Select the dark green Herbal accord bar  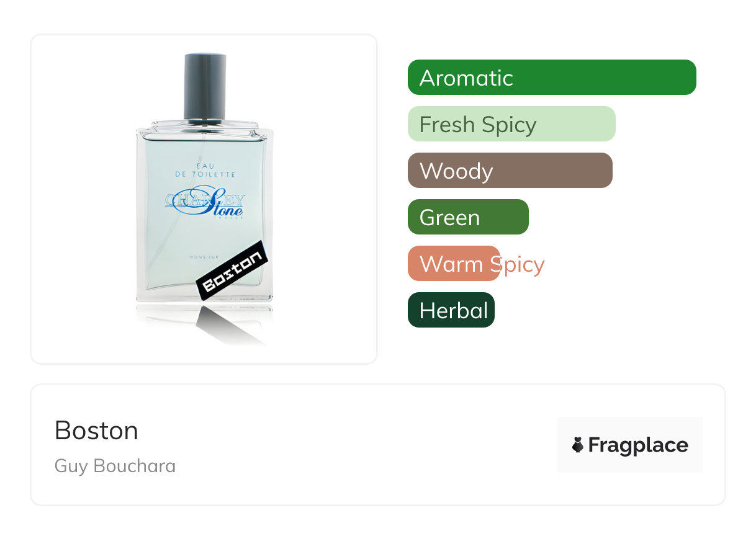[x=451, y=310]
